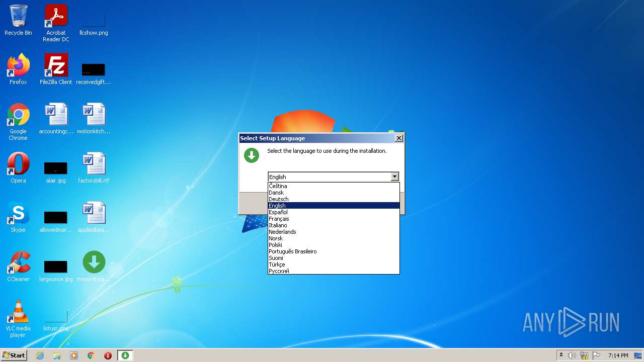Choose Norsk from the language list
This screenshot has width=644, height=362.
coord(334,238)
